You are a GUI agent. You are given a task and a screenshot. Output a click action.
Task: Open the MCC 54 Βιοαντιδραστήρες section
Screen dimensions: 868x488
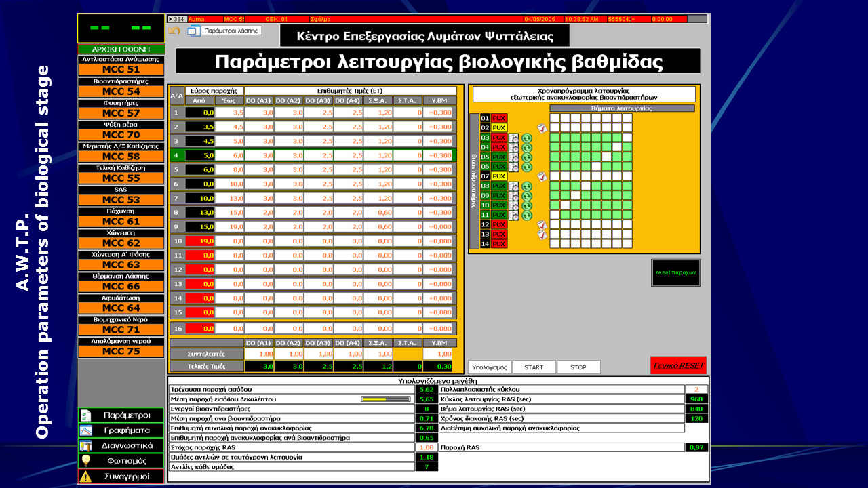pyautogui.click(x=121, y=91)
